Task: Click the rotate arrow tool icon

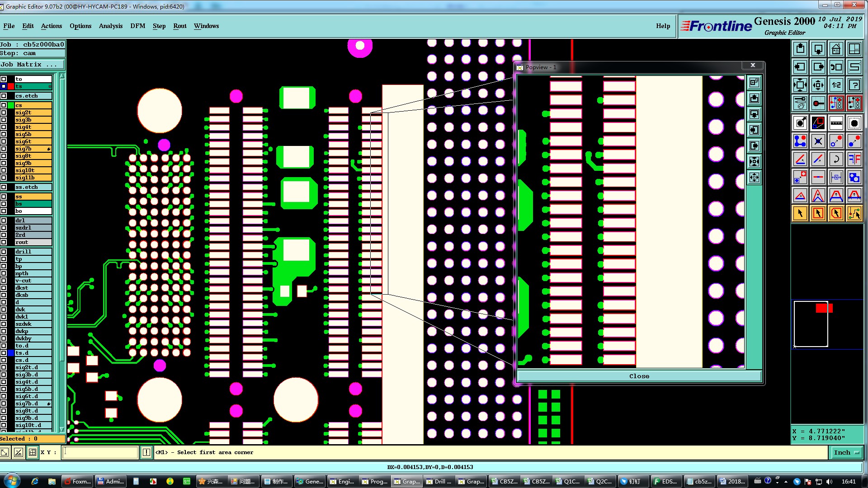Action: [x=836, y=159]
